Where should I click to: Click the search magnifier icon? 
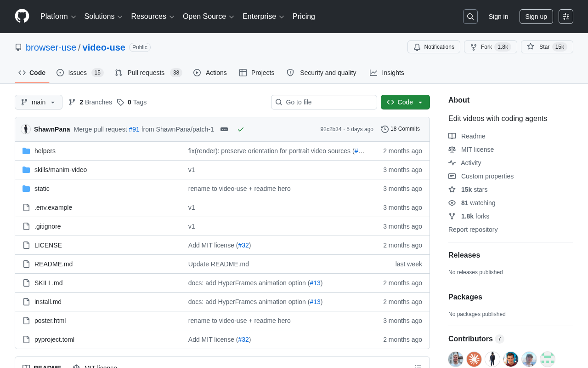470,17
